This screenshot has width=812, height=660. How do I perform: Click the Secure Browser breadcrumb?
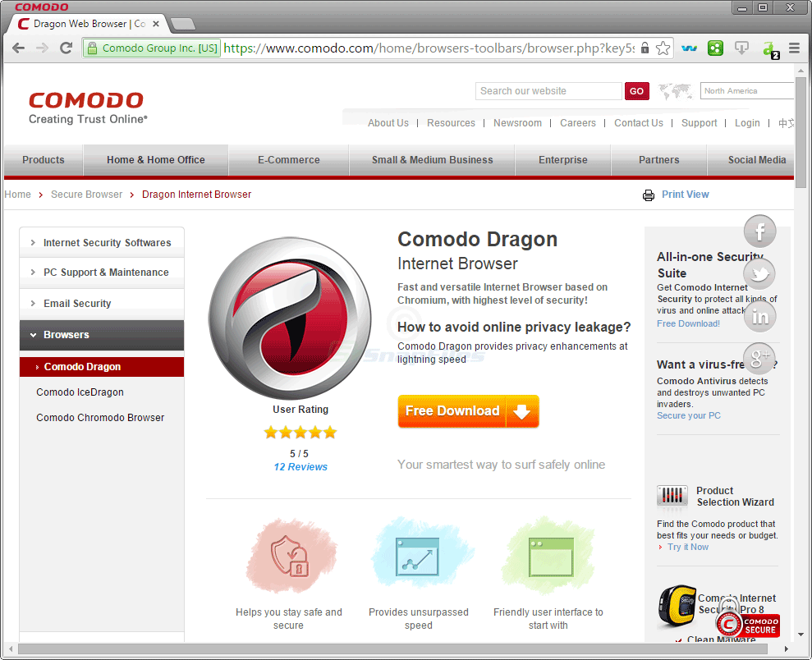click(86, 195)
